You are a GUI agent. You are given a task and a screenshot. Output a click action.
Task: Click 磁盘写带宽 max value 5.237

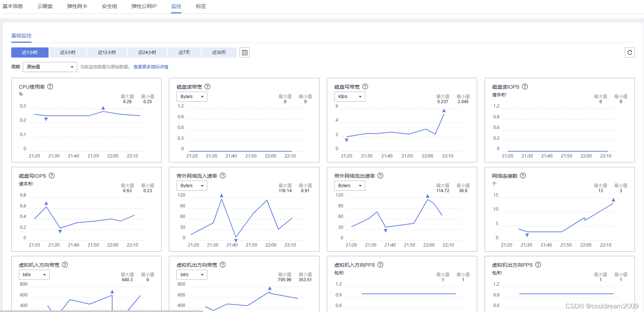(x=443, y=102)
